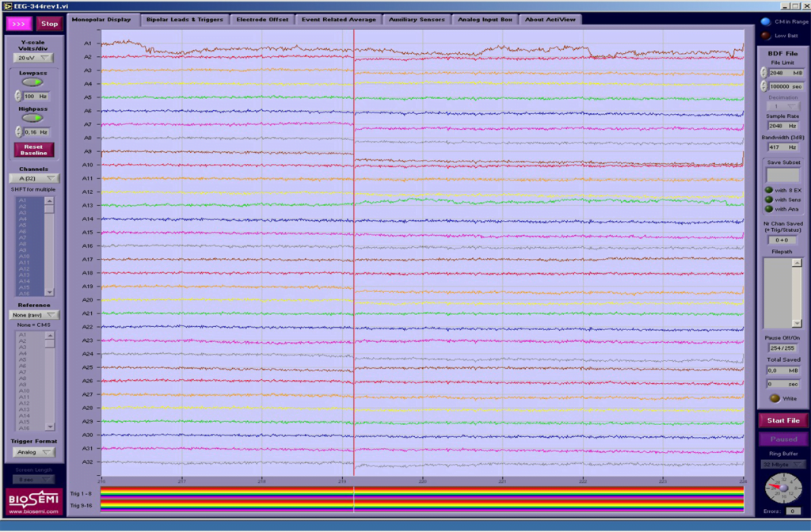Open the Trigger Format Analog dropdown
The height and width of the screenshot is (532, 811).
(33, 452)
